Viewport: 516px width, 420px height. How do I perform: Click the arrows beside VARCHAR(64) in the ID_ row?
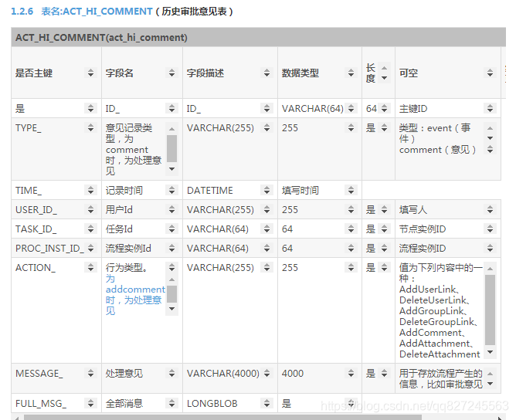click(351, 108)
